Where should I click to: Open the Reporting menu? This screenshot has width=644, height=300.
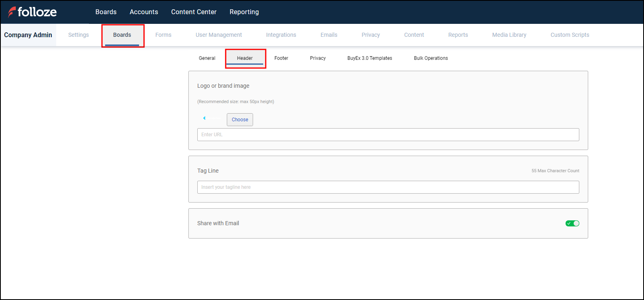click(x=244, y=12)
